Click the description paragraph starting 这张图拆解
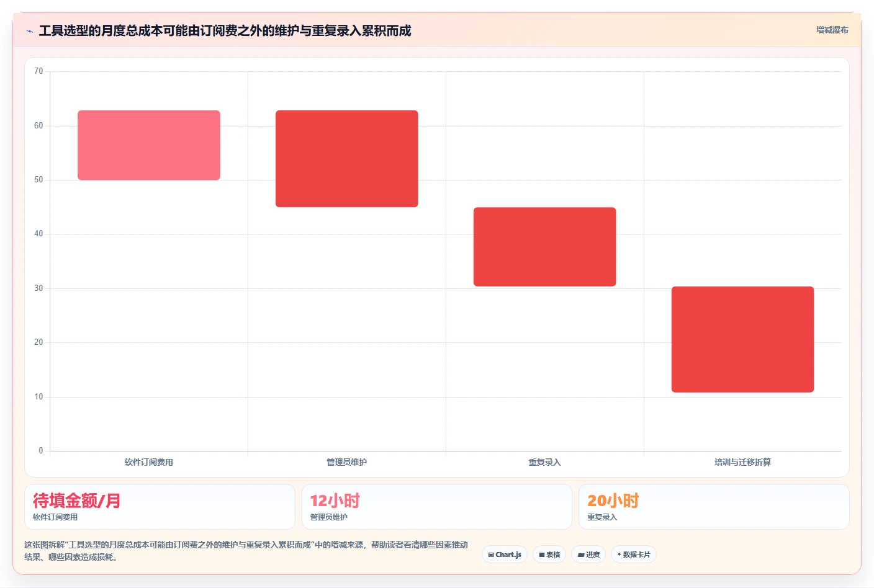874x588 pixels. 246,551
